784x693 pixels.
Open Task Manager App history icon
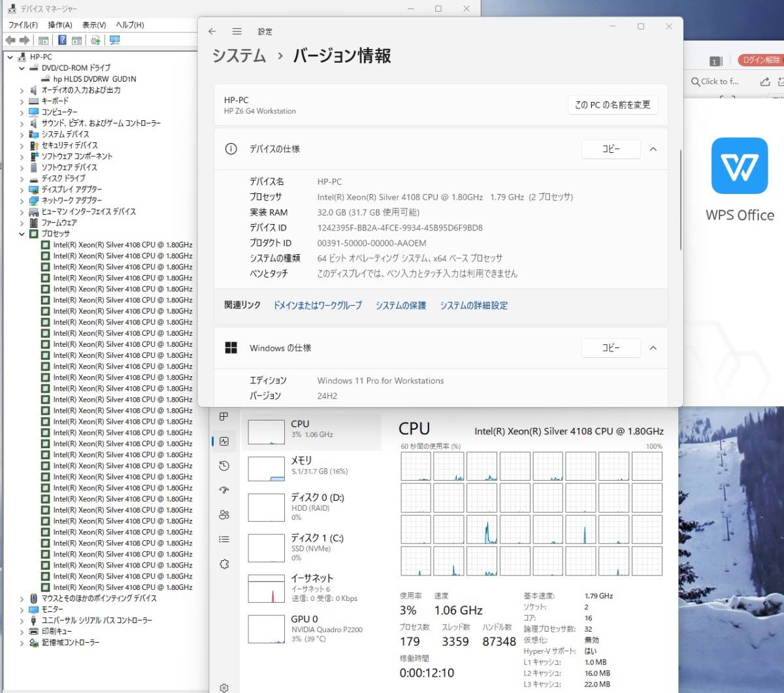tap(224, 466)
